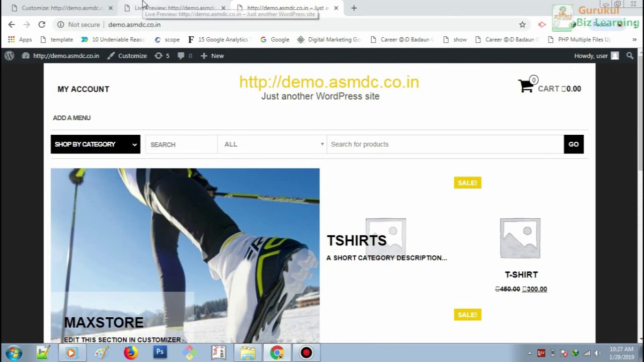This screenshot has width=644, height=362.
Task: Open Photoshop from the taskbar
Action: tap(160, 352)
